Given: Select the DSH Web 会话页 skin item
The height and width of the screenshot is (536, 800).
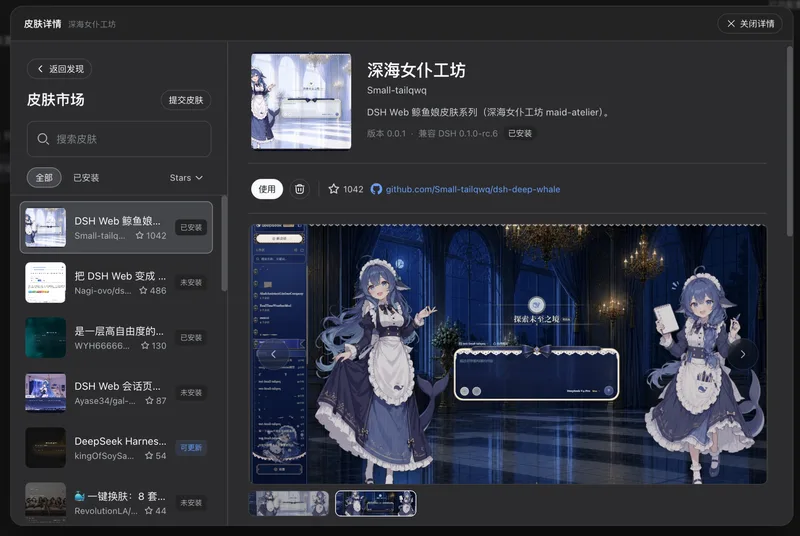Looking at the screenshot, I should pyautogui.click(x=116, y=393).
